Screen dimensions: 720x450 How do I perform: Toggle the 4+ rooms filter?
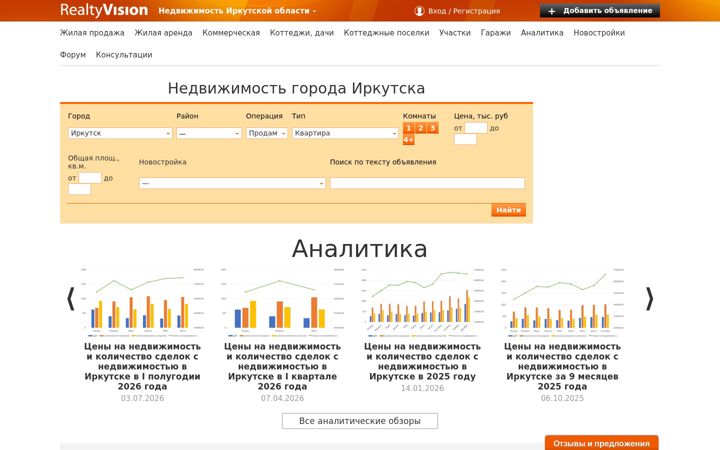409,140
